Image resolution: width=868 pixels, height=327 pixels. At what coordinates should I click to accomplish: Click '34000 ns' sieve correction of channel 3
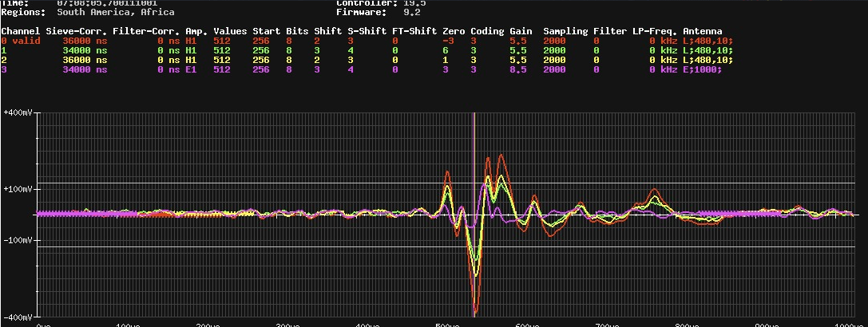coord(85,69)
